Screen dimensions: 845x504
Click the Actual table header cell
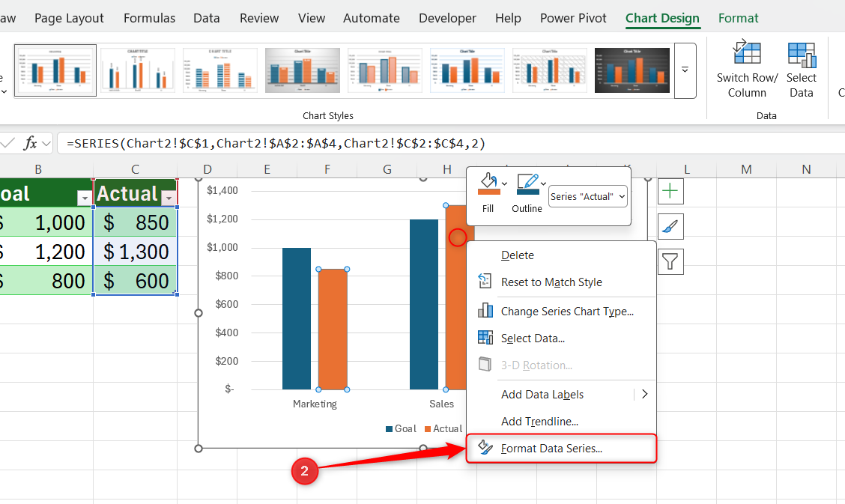tap(136, 193)
